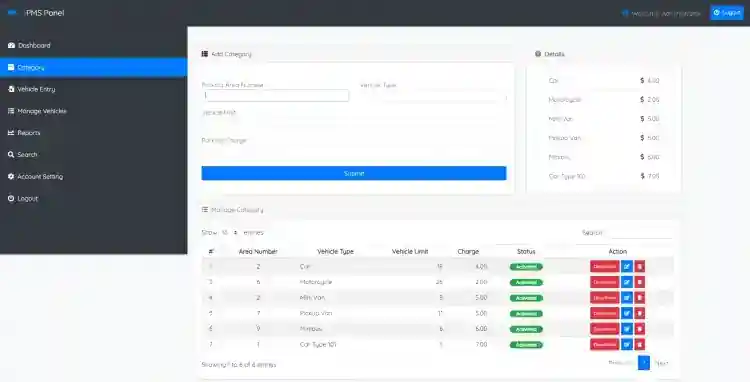Deactivate the Car category
The height and width of the screenshot is (382, 750).
point(604,266)
